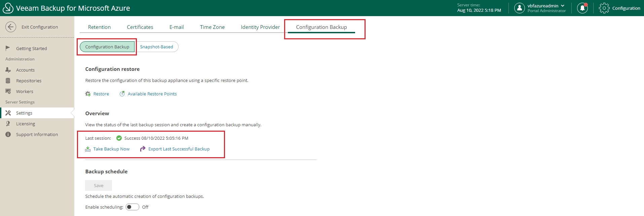Screen dimensions: 644x216
Task: Open the Certificates tab
Action: point(140,27)
